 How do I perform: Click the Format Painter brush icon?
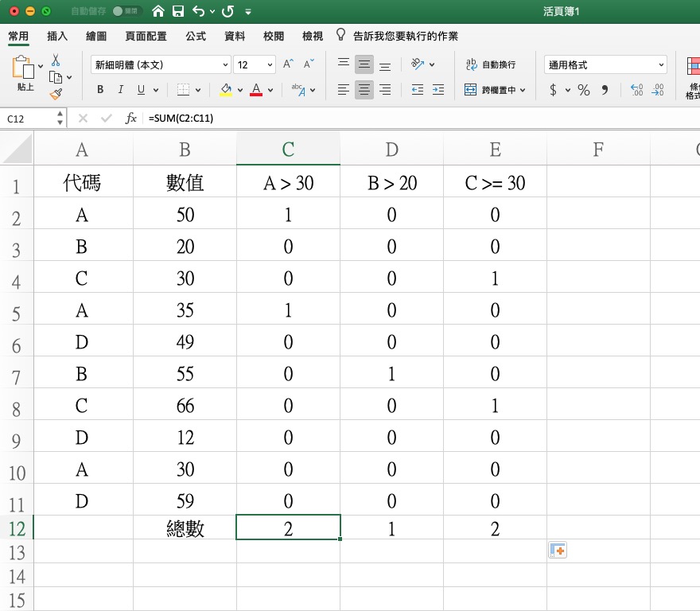coord(56,94)
